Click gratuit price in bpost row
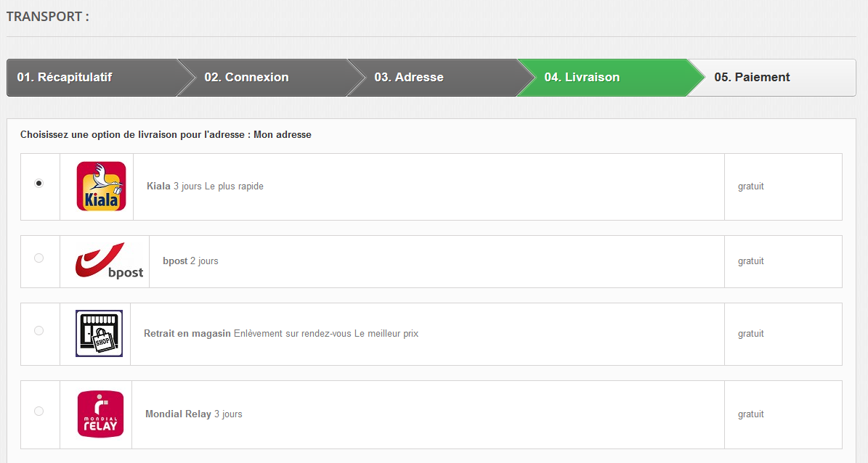The height and width of the screenshot is (463, 868). (x=750, y=261)
